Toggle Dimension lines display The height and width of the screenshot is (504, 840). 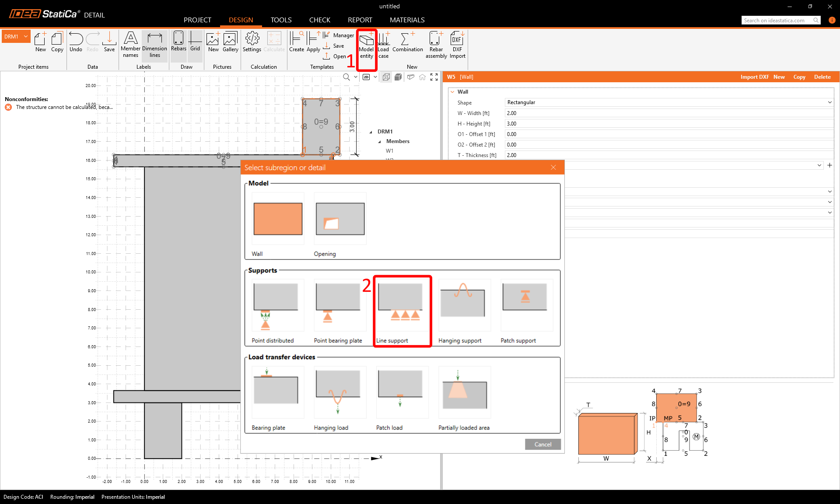coord(154,44)
